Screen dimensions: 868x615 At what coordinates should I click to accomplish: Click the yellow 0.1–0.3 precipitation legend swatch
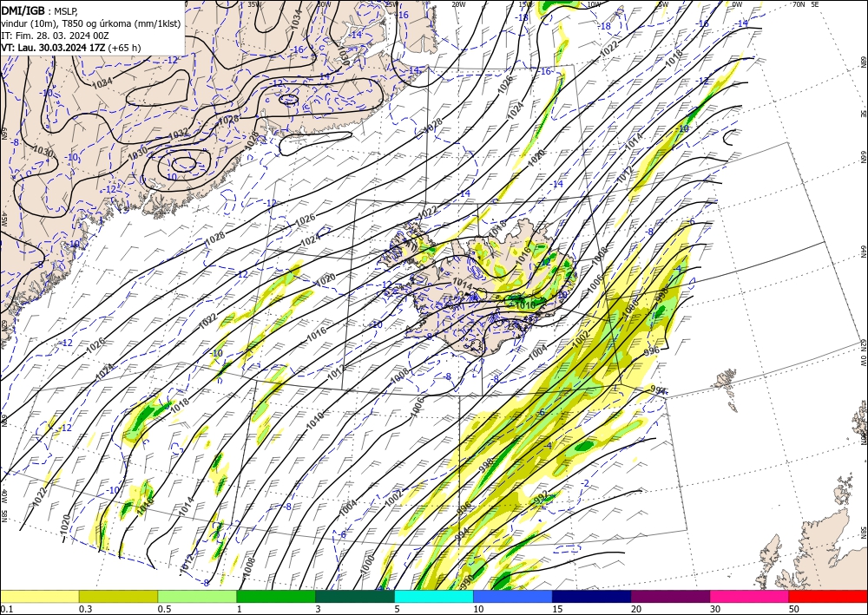pos(39,596)
